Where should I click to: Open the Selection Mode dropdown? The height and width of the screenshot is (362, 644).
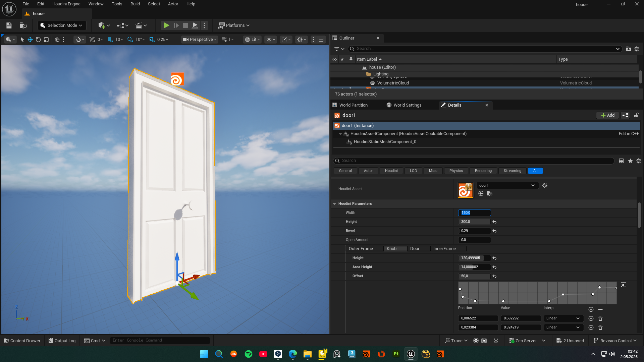[62, 25]
